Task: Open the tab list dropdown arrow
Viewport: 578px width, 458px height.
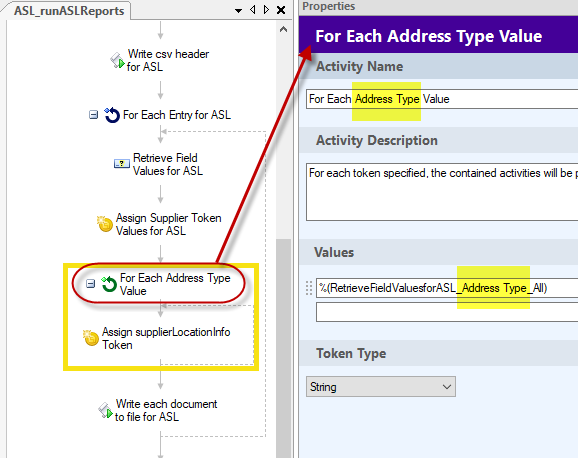Action: (238, 11)
